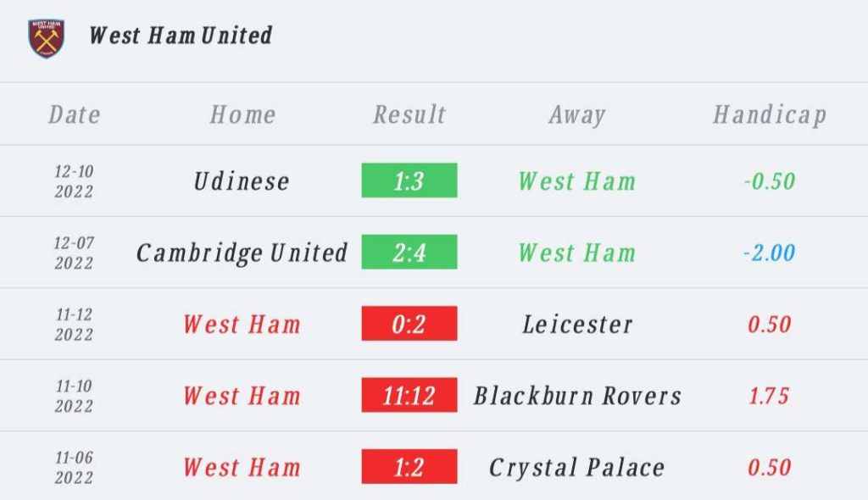Screen dimensions: 868x500
Task: Click the 1.75 handicap value
Action: (x=769, y=396)
